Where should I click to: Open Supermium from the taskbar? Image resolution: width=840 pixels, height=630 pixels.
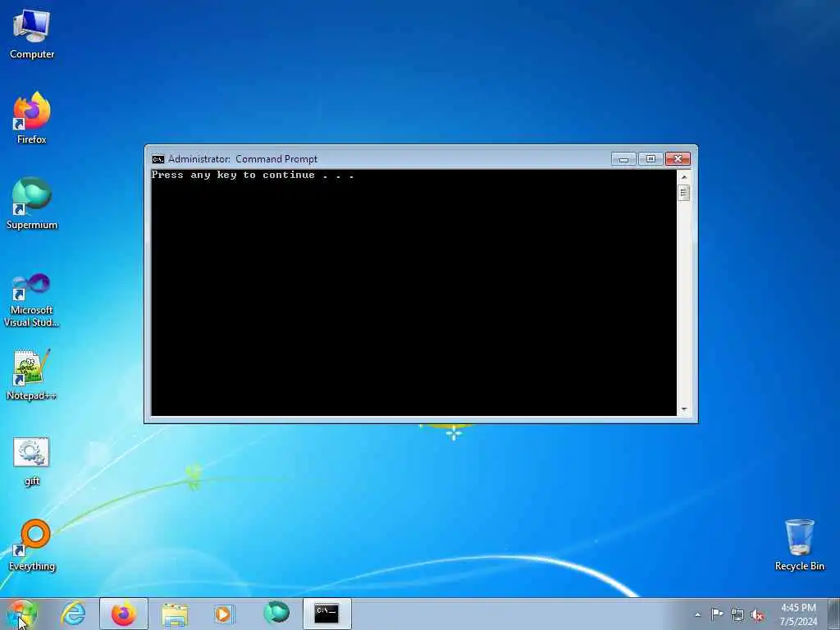point(276,613)
